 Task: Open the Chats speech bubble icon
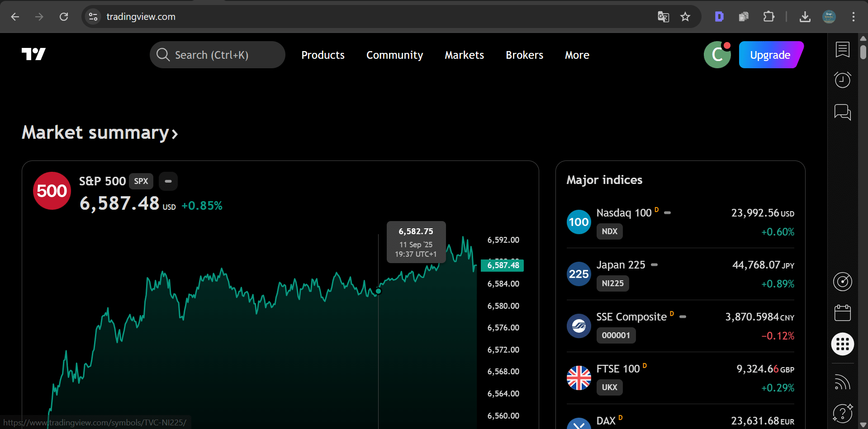pos(842,112)
